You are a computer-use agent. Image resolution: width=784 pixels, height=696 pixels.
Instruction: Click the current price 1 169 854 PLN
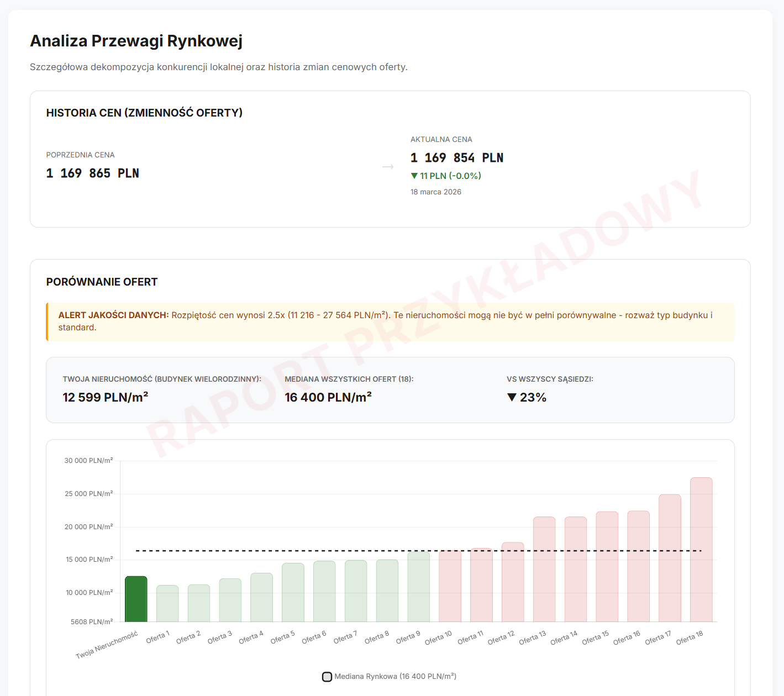457,158
